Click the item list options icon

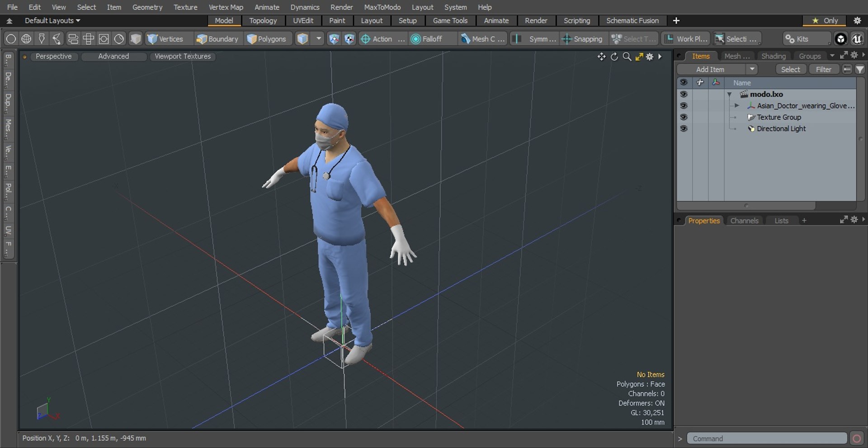(847, 69)
